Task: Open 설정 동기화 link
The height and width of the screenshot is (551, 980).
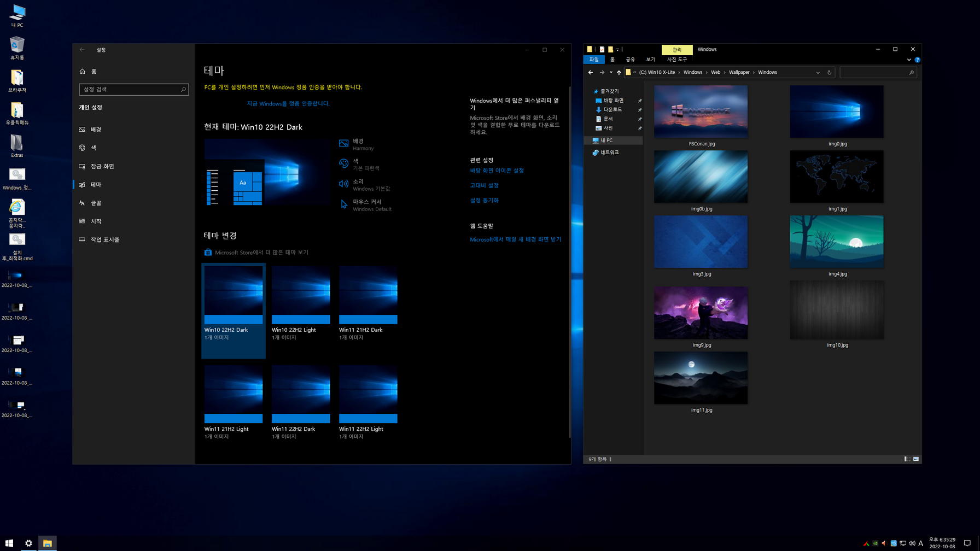Action: pos(484,201)
